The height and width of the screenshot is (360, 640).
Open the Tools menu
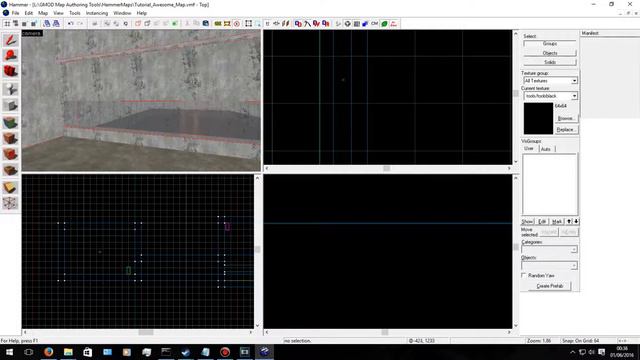click(x=75, y=13)
